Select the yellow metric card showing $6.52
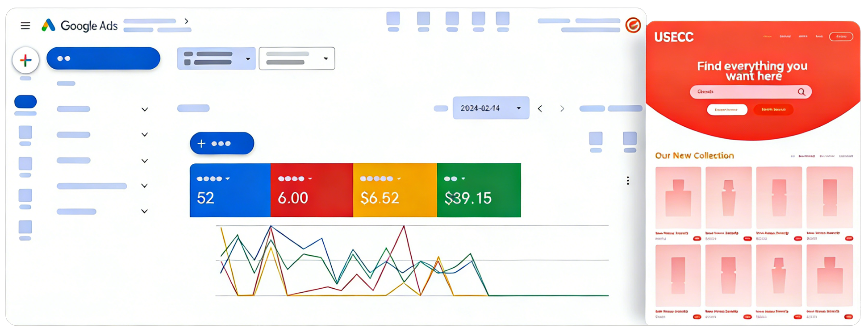 pos(395,190)
